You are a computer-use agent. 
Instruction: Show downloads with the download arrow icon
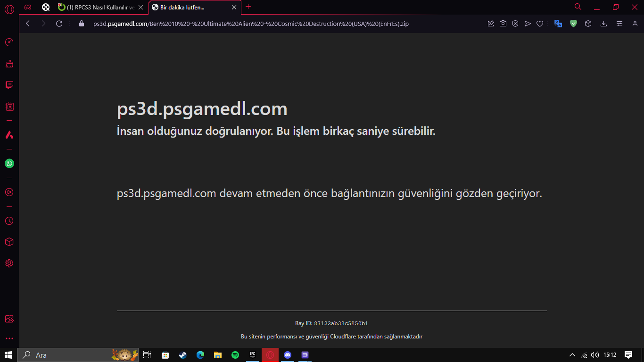coord(603,24)
